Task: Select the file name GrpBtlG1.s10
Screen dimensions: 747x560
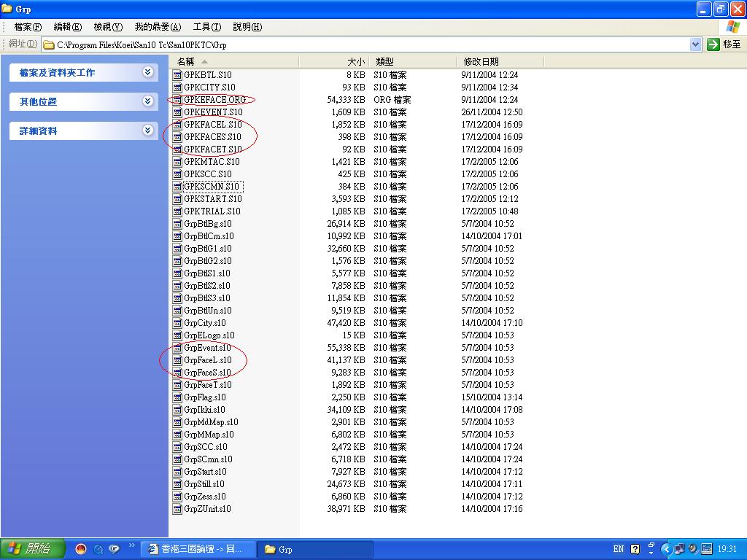Action: (208, 249)
